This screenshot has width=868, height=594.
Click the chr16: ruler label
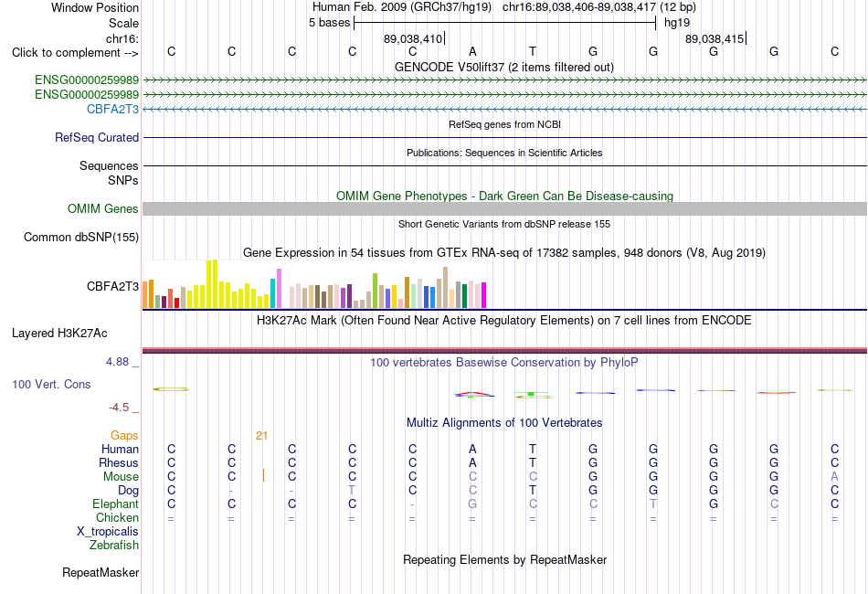pos(122,38)
